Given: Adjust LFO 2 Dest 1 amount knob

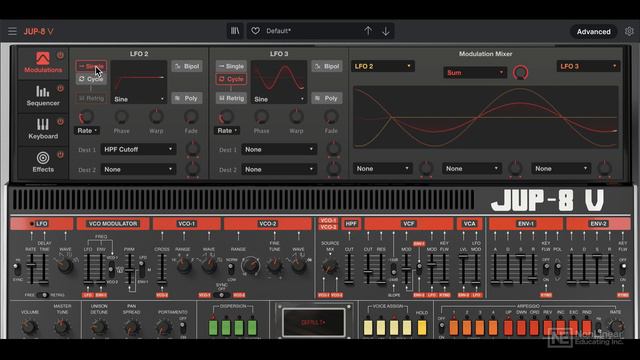Looking at the screenshot, I should [x=193, y=149].
